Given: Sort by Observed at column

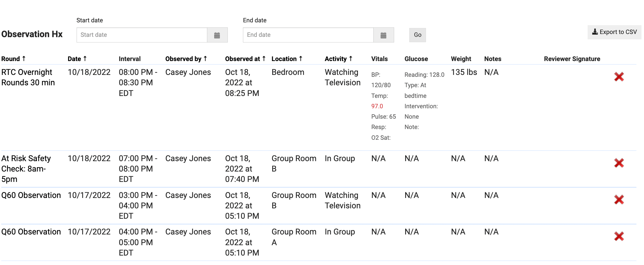Looking at the screenshot, I should (264, 59).
